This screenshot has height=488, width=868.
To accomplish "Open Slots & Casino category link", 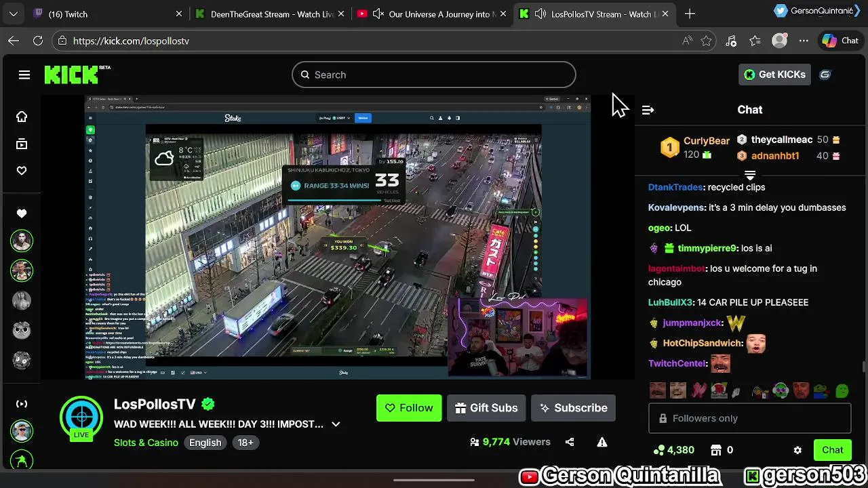I will [146, 443].
